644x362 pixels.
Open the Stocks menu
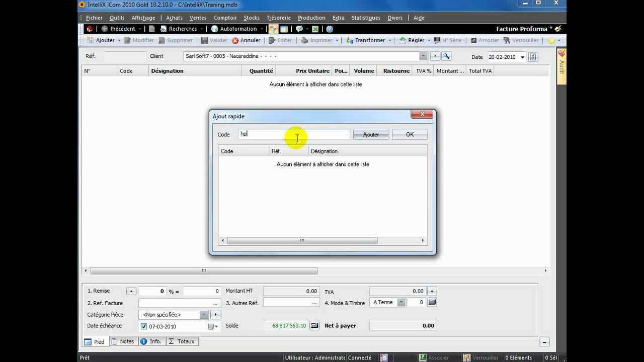tap(252, 18)
